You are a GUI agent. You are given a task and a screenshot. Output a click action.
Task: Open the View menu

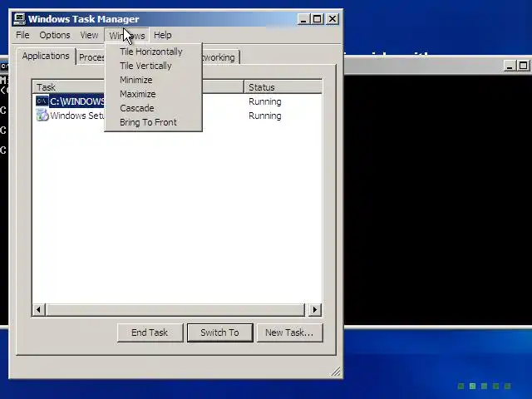89,35
